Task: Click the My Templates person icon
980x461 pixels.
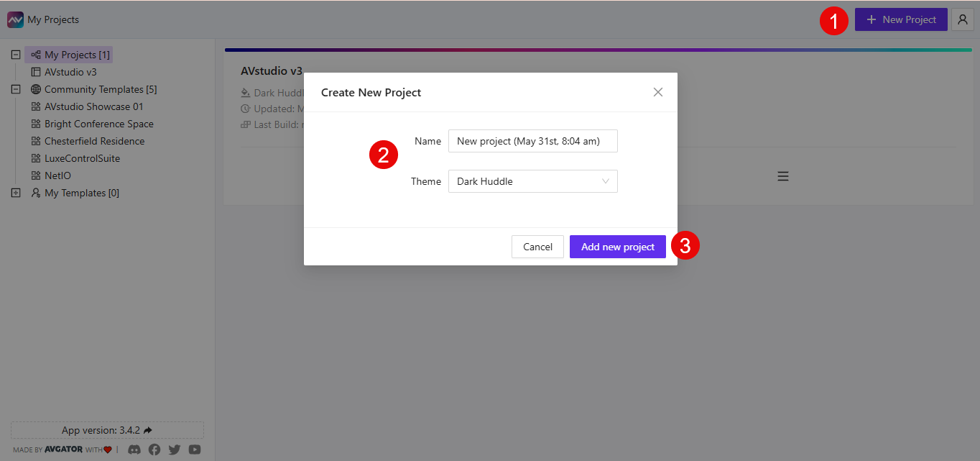Action: (35, 192)
